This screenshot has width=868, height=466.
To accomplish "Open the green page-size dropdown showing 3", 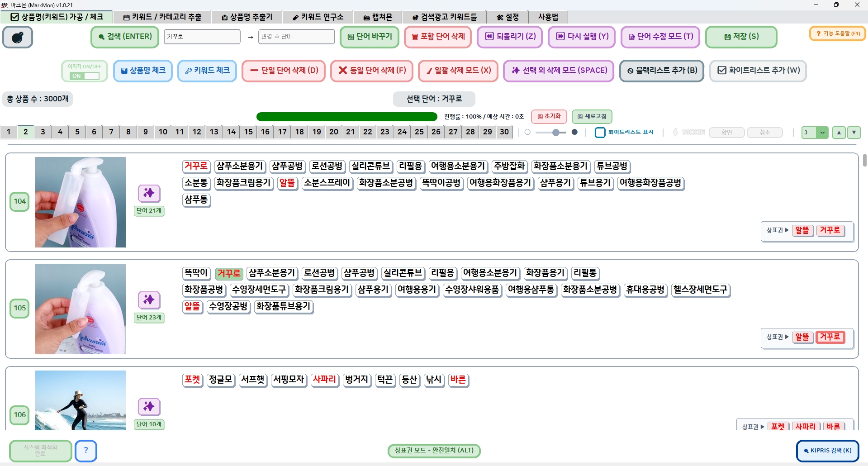I will pyautogui.click(x=815, y=133).
